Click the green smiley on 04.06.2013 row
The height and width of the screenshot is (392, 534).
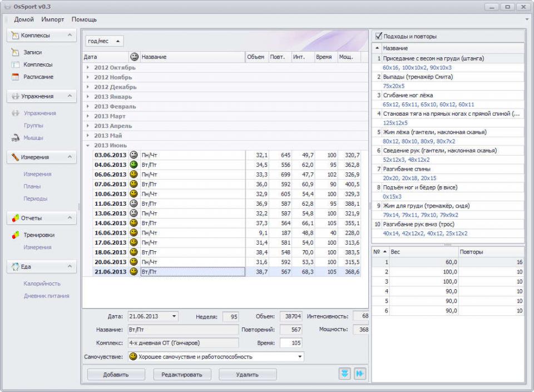click(133, 165)
